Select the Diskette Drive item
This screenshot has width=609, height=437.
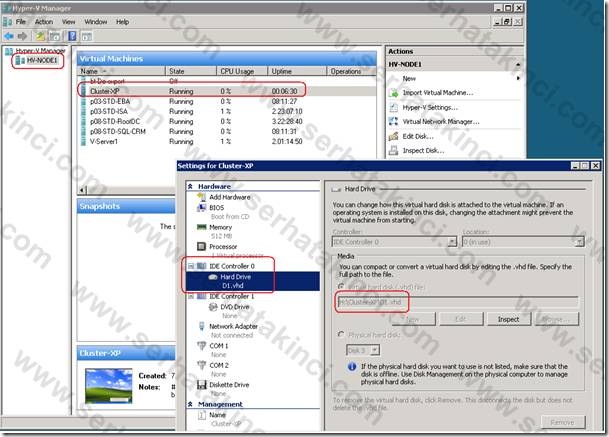229,385
